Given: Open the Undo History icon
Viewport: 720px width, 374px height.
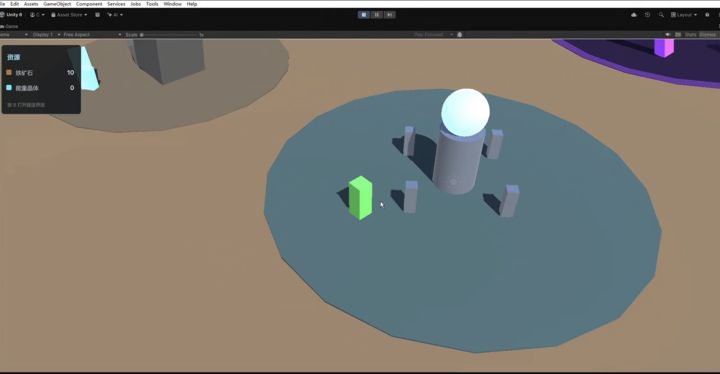Looking at the screenshot, I should [647, 15].
